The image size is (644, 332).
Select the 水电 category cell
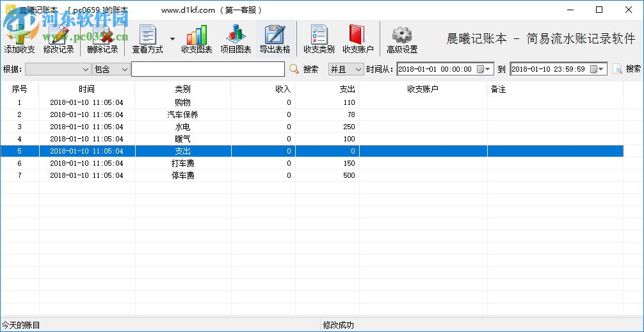coord(183,127)
